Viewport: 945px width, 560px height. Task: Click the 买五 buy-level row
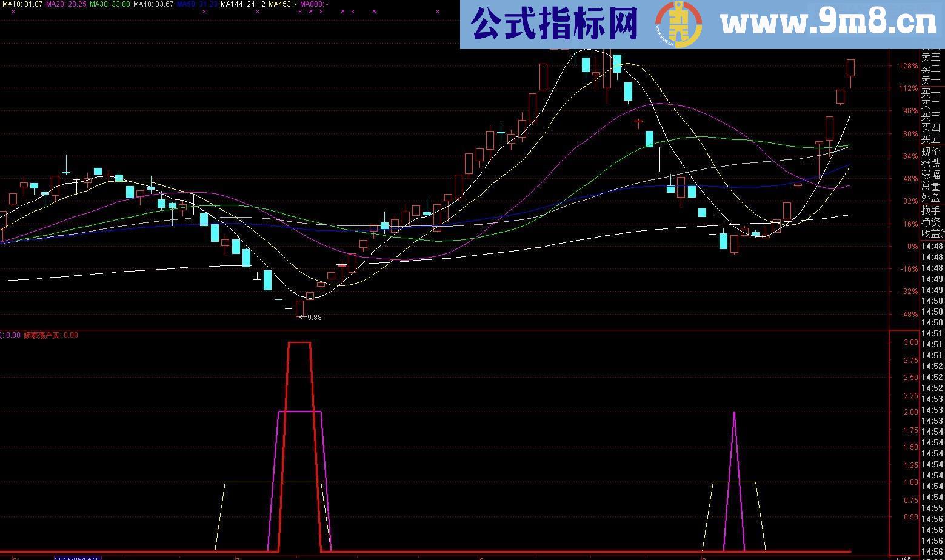(x=929, y=138)
